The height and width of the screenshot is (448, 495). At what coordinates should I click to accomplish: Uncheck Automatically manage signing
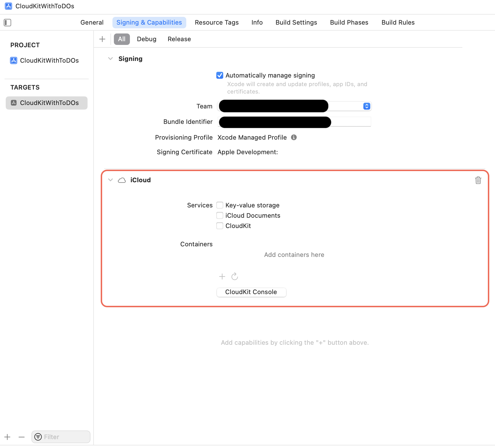[219, 75]
